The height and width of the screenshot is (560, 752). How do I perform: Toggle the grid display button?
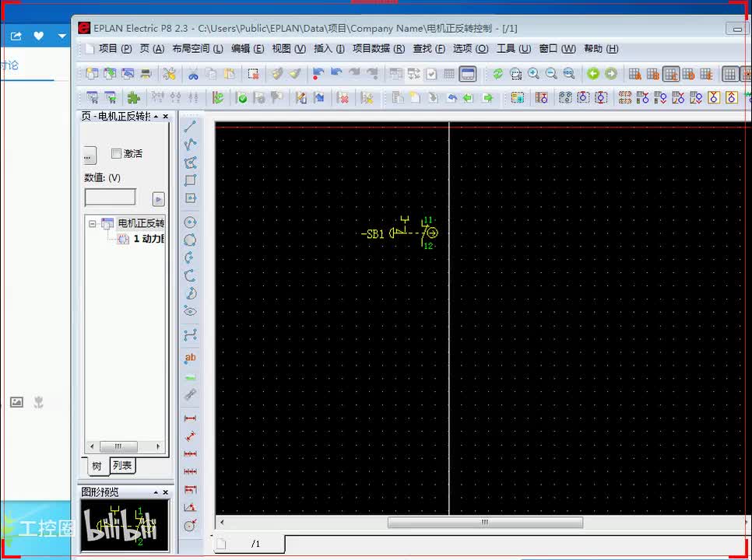[x=730, y=74]
